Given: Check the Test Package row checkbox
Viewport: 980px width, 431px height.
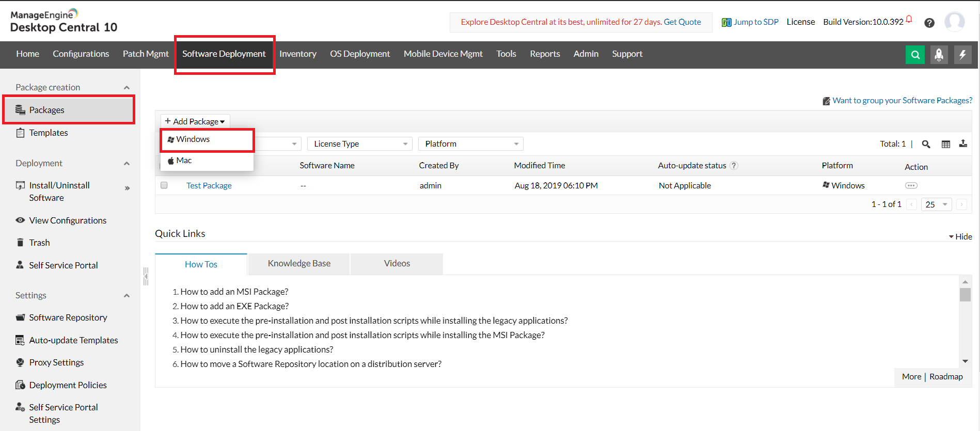Looking at the screenshot, I should coord(164,185).
